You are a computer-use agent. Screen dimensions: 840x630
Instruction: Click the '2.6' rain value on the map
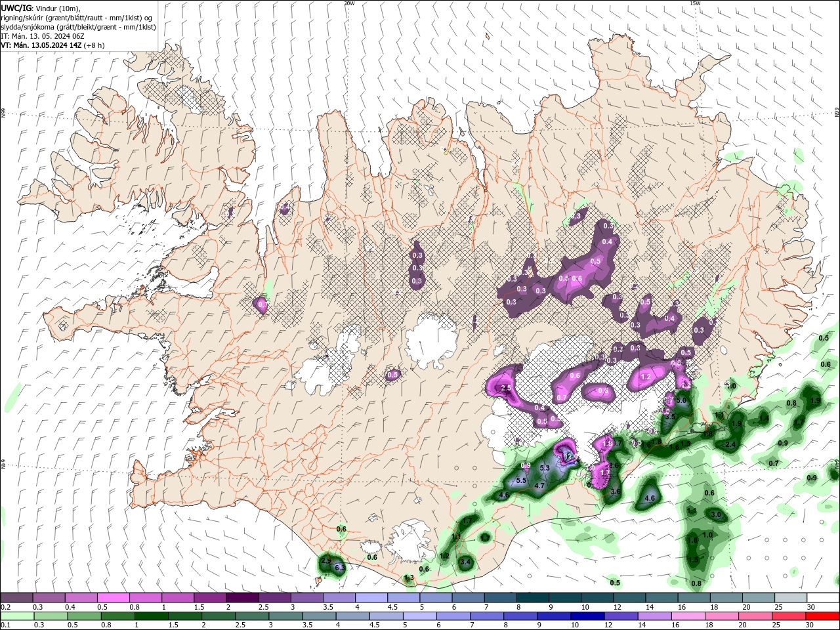tap(614, 465)
